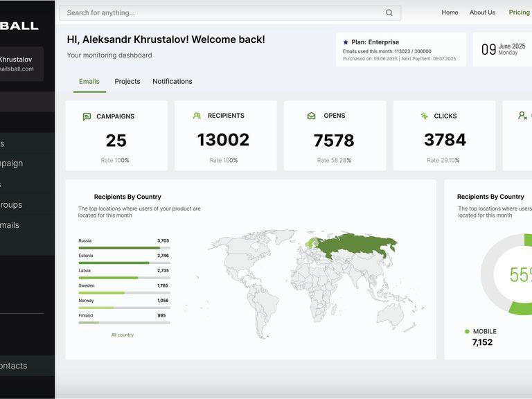The image size is (532, 399).
Task: Switch to the Notifications tab
Action: pyautogui.click(x=172, y=82)
